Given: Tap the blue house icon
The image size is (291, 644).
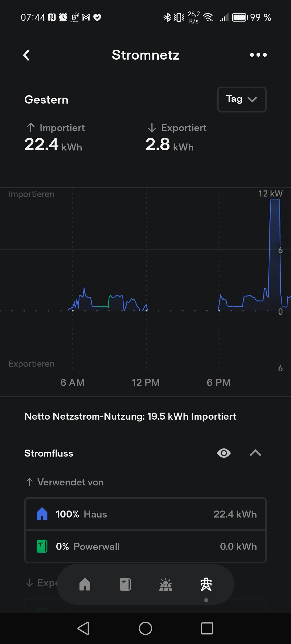Looking at the screenshot, I should point(42,514).
